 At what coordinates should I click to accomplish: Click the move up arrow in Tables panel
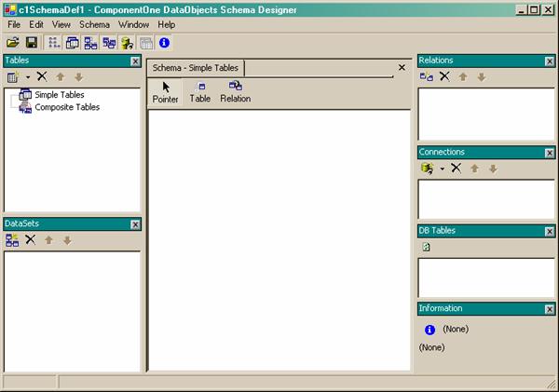click(x=61, y=77)
